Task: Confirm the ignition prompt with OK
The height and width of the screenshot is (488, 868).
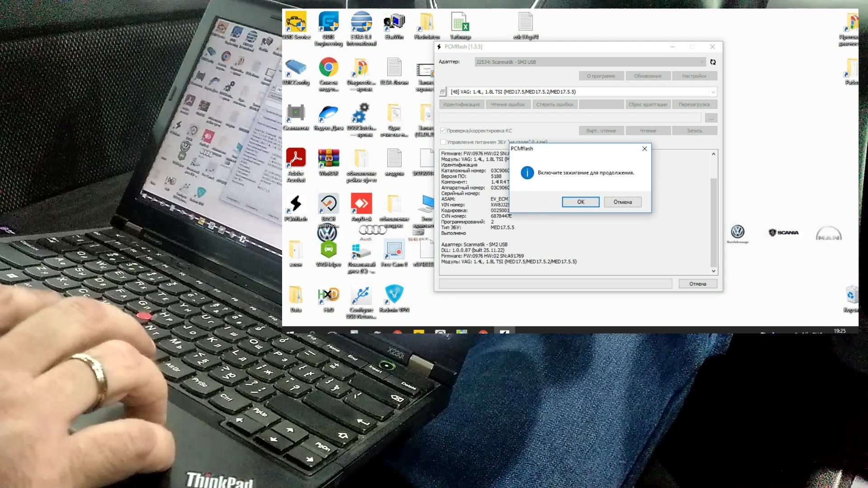Action: tap(581, 202)
